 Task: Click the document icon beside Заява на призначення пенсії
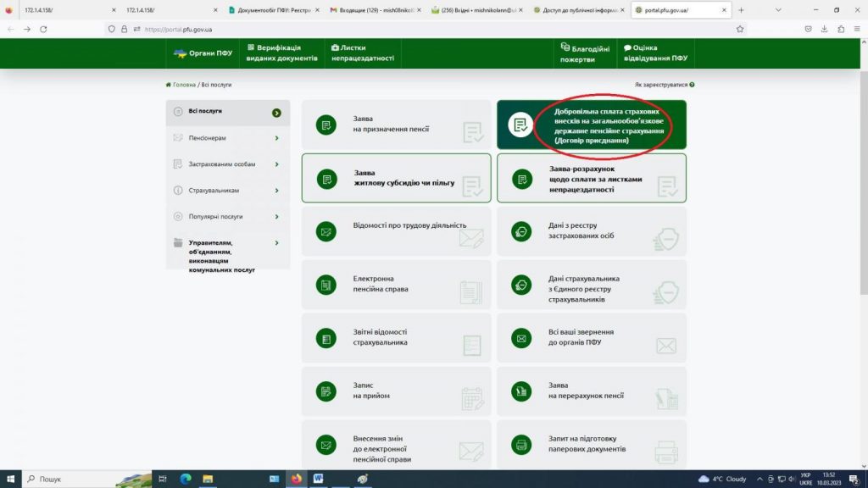coord(325,125)
